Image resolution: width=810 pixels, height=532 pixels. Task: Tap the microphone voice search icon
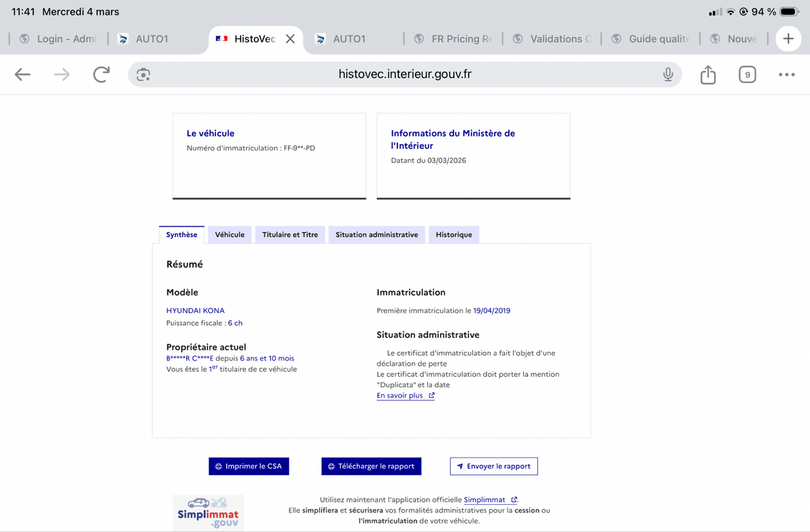pyautogui.click(x=668, y=75)
